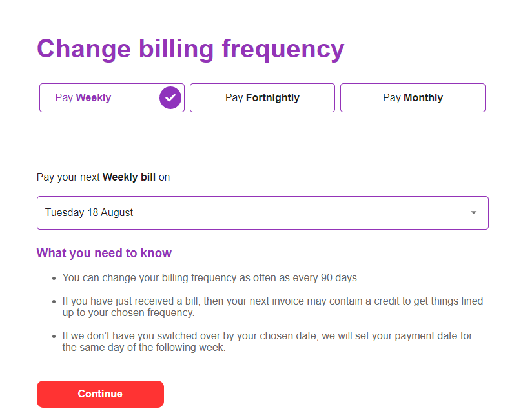Click the Change billing frequency heading
Screen dimensions: 512x420
tap(190, 49)
